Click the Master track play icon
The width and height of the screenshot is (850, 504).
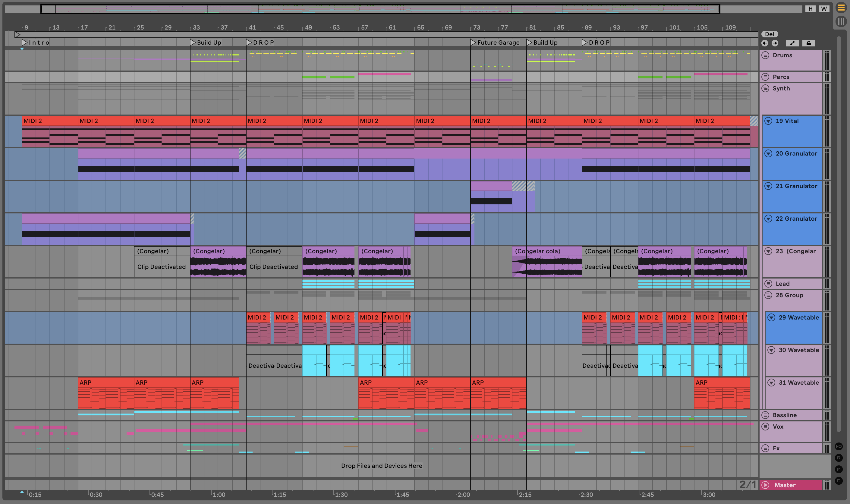[765, 485]
